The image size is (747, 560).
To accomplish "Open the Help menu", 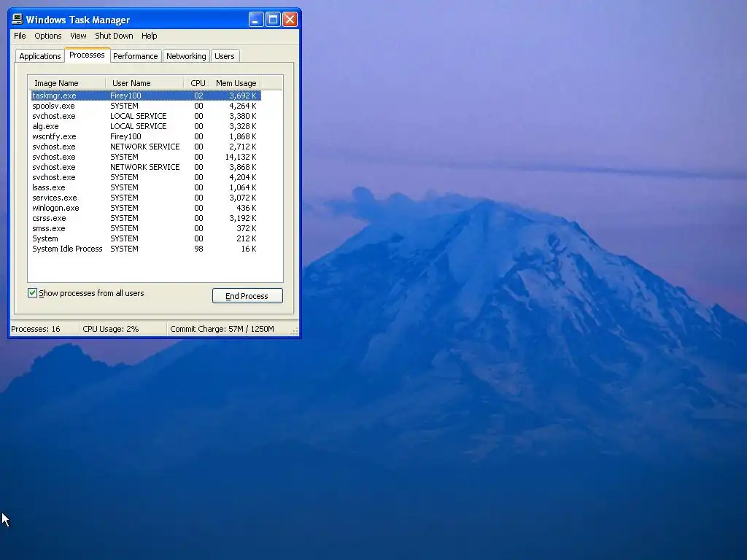I will pyautogui.click(x=149, y=36).
